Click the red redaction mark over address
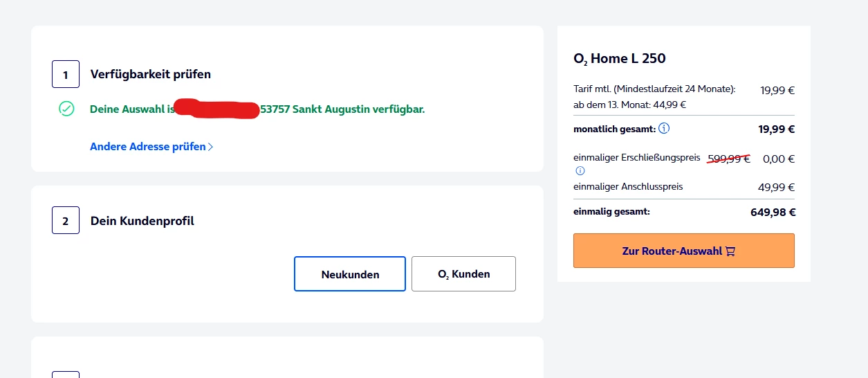This screenshot has width=868, height=378. click(216, 109)
